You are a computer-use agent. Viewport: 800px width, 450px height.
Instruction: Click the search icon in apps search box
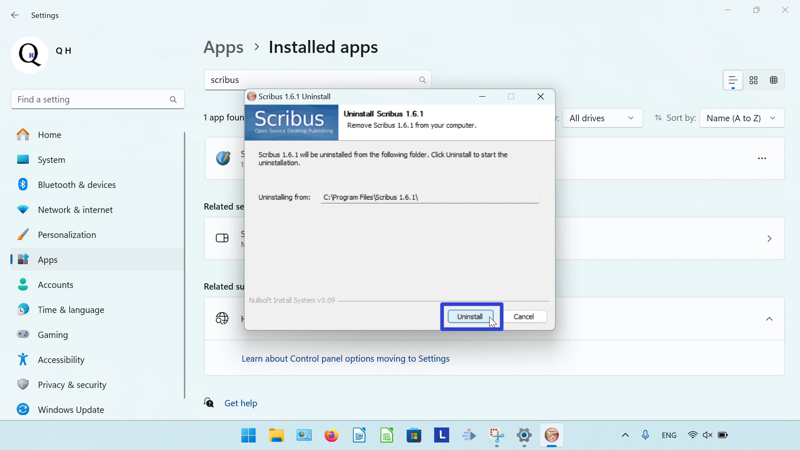pos(422,80)
